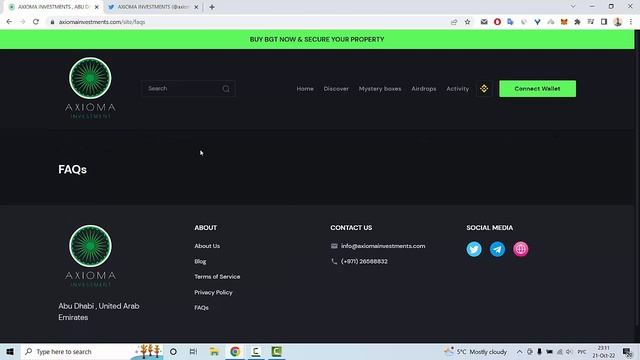Image resolution: width=640 pixels, height=360 pixels.
Task: Click the Buy BGT Now green banner
Action: click(x=317, y=39)
